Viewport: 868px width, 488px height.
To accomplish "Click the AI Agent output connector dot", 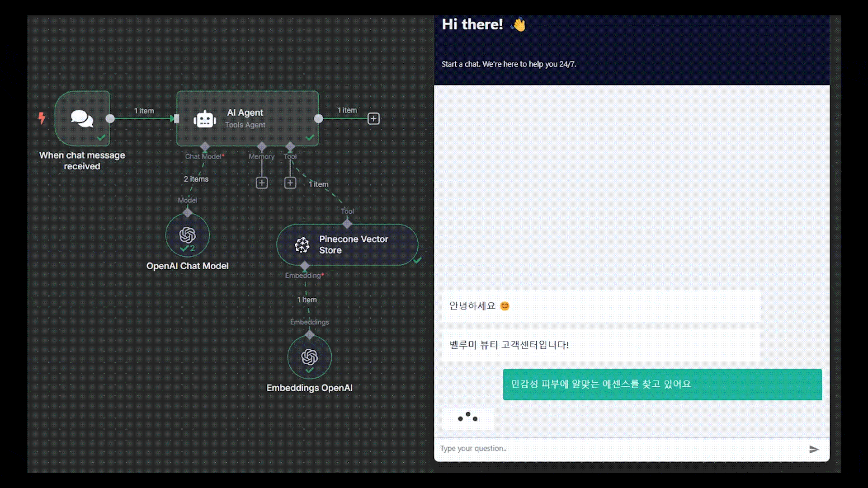I will (x=319, y=119).
